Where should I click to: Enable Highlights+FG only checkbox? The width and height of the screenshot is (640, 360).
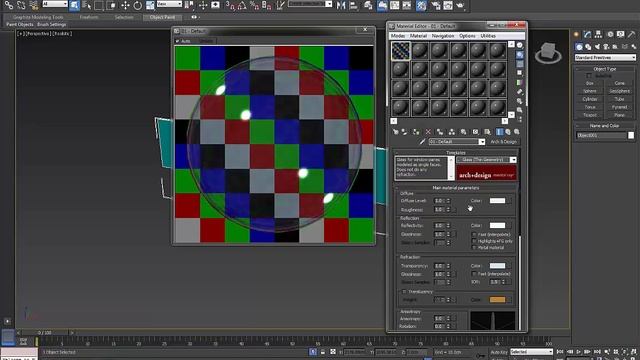[474, 241]
